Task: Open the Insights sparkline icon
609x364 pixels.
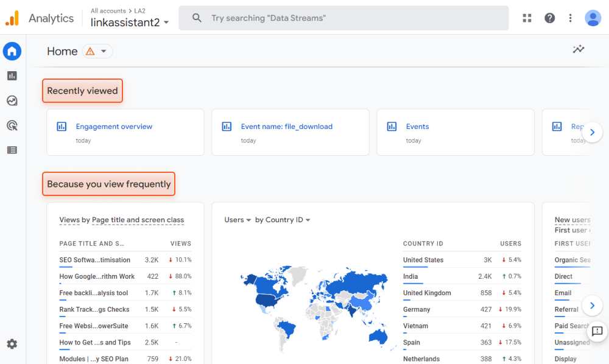Action: (x=579, y=49)
